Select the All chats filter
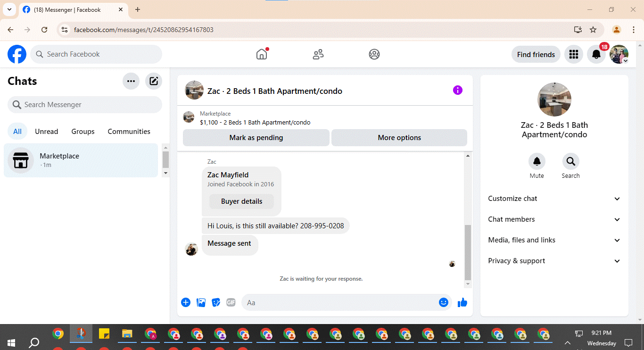Viewport: 644px width, 350px height. pos(17,132)
